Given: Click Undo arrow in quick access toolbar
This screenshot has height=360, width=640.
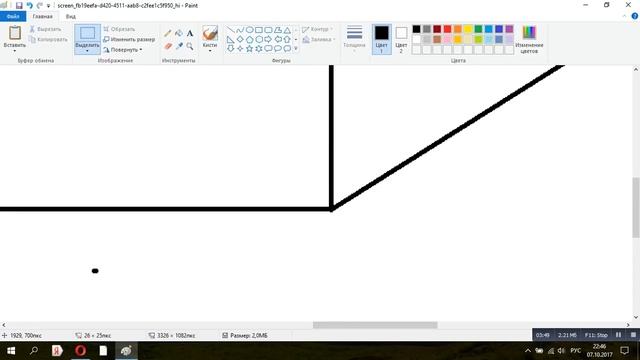Looking at the screenshot, I should tap(29, 6).
